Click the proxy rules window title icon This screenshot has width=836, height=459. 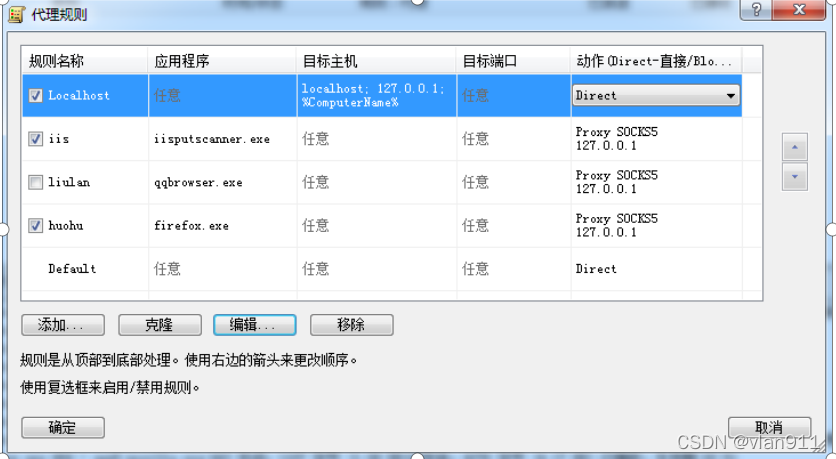point(17,14)
